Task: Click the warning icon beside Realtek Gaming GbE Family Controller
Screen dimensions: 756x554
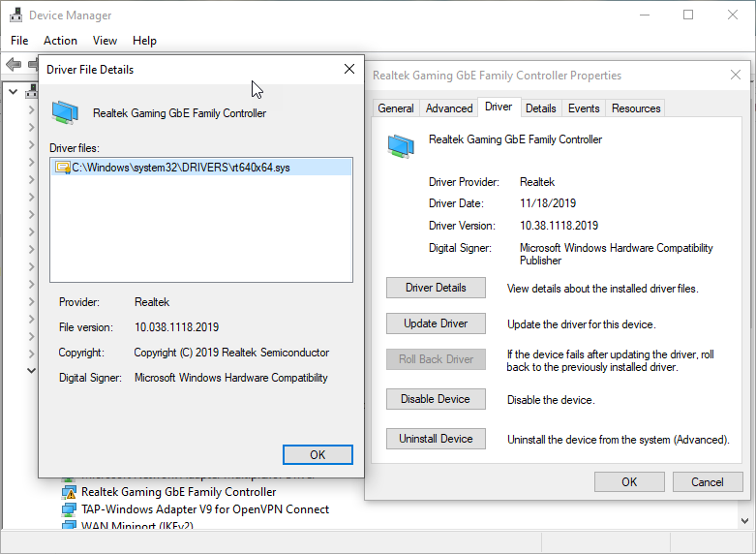Action: [x=69, y=492]
